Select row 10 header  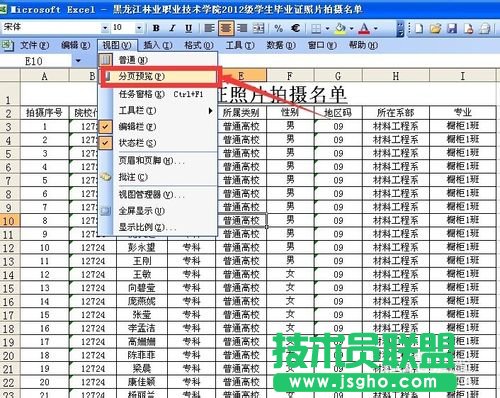point(9,221)
